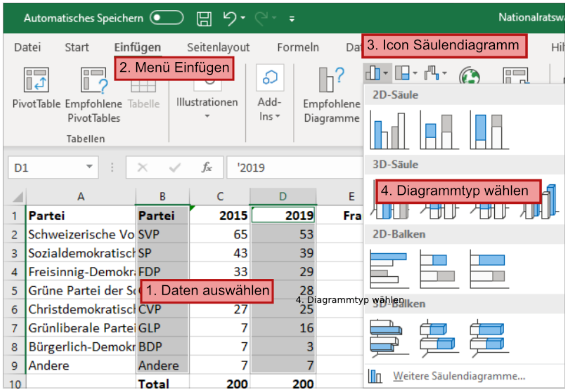This screenshot has width=568, height=392.
Task: Switch to the Seitenlayout tab
Action: pos(218,47)
